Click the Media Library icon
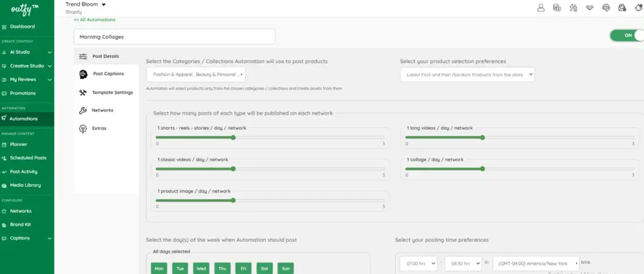Image resolution: width=644 pixels, height=274 pixels. [x=4, y=186]
